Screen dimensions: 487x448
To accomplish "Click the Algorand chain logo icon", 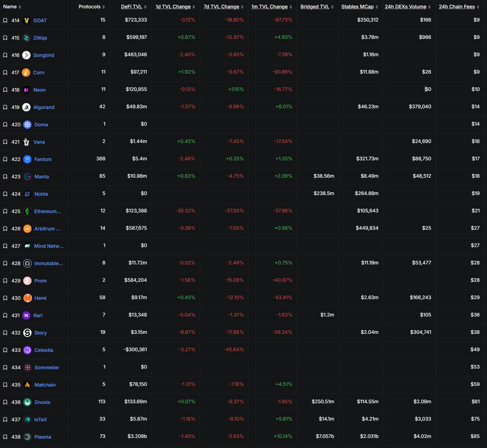I will pos(27,107).
